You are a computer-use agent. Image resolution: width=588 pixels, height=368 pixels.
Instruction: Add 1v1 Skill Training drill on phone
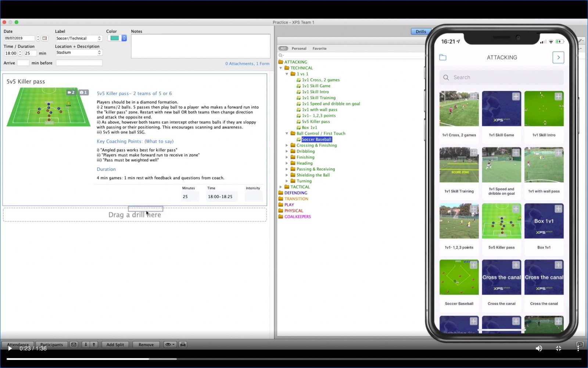[474, 152]
